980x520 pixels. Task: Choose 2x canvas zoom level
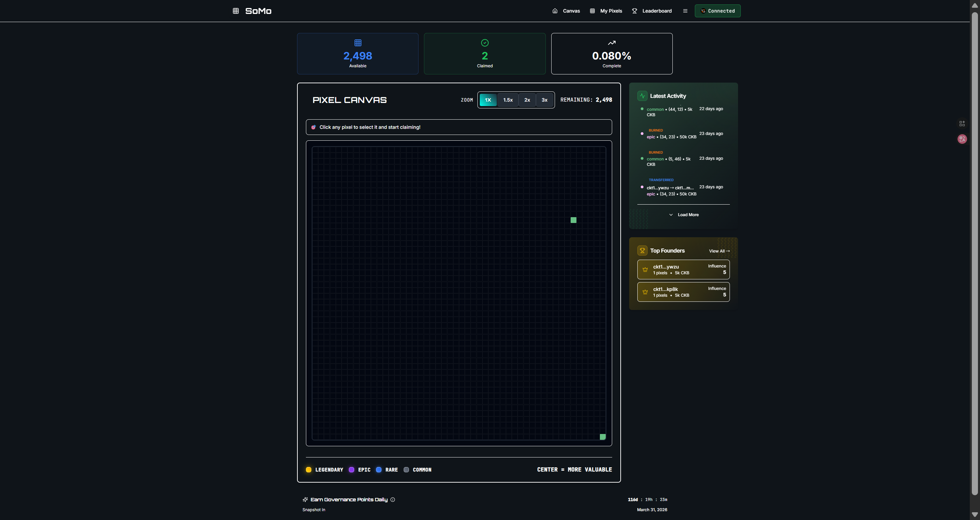tap(527, 100)
